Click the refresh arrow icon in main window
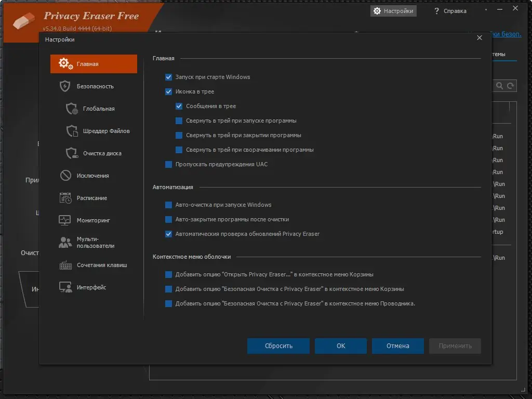 [x=510, y=86]
